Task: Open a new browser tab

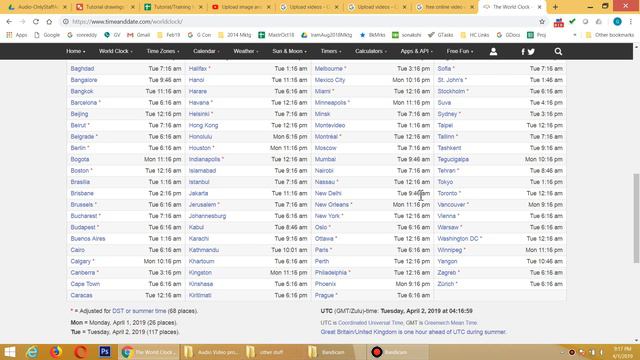Action: (x=555, y=7)
